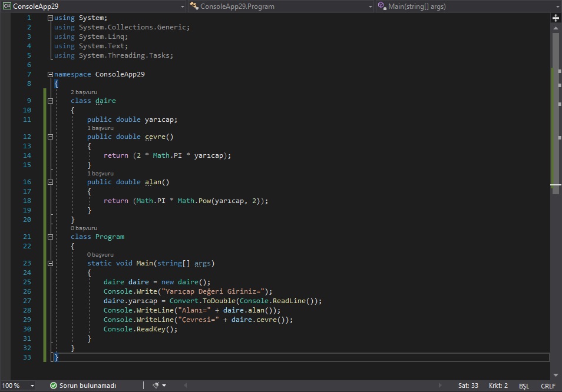Open the 1 başvuru link above alan()

100,174
